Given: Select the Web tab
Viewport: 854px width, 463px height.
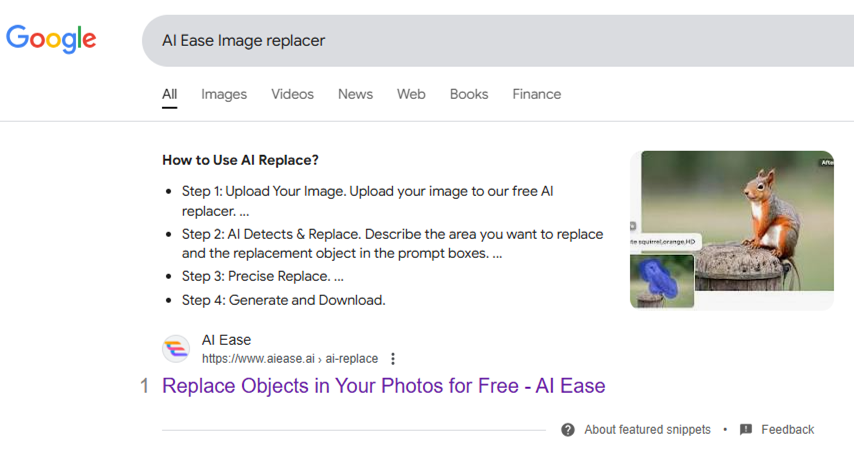Looking at the screenshot, I should click(411, 94).
